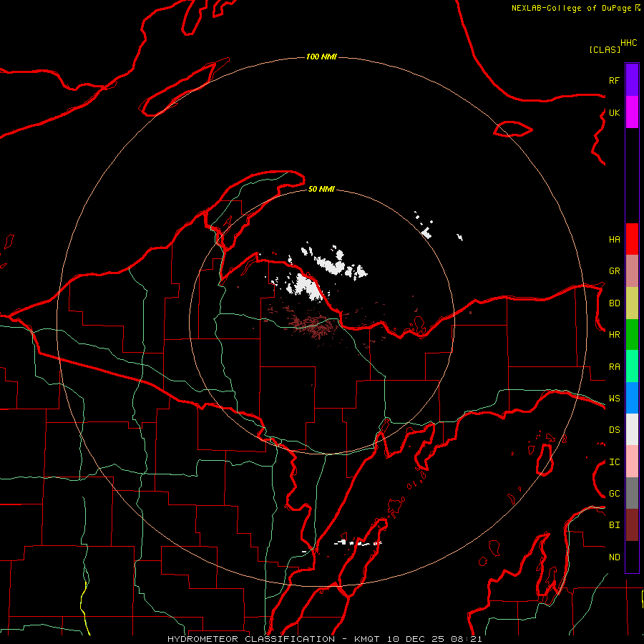644x644 pixels.
Task: Click the HA red legend swatch
Action: [x=632, y=239]
